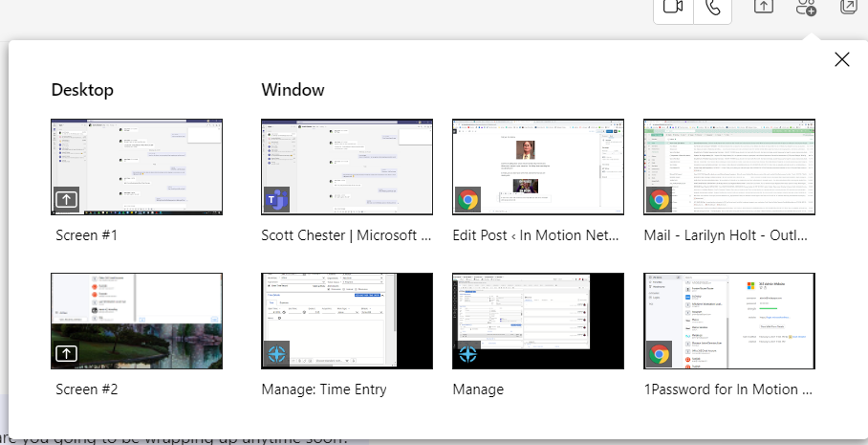Share the 1Password Chrome window

[x=729, y=321]
